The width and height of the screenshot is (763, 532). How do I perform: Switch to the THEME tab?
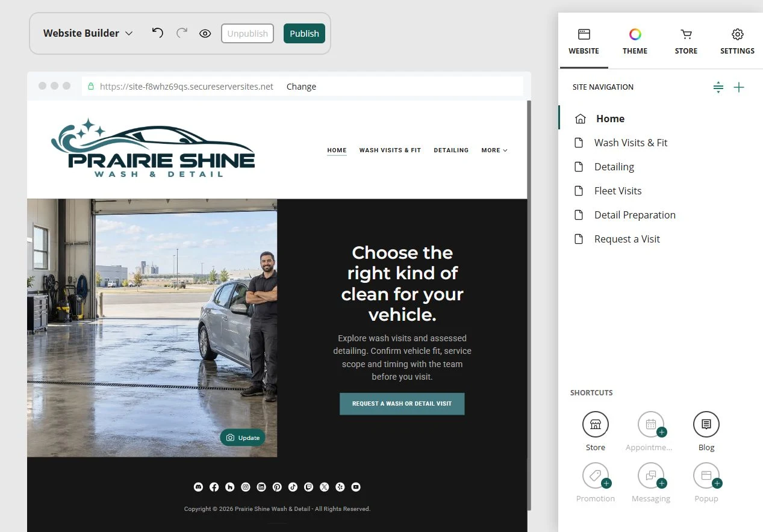pyautogui.click(x=635, y=42)
